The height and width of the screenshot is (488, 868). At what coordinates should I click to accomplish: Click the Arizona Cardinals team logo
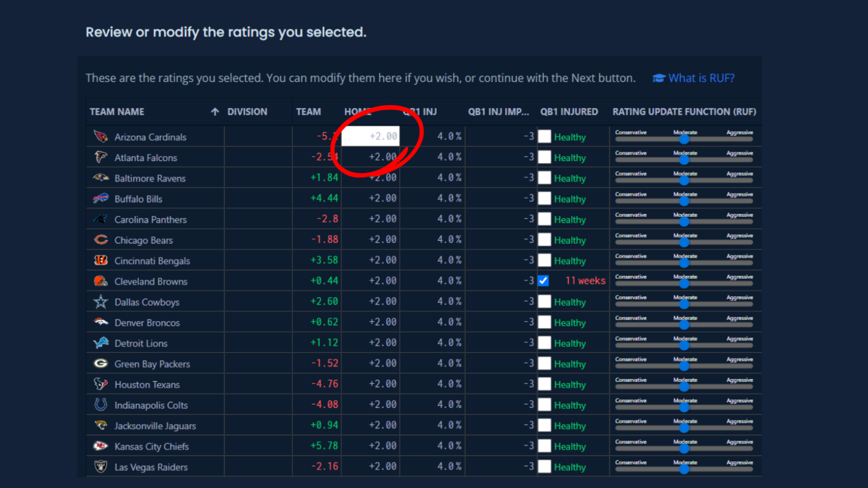pos(101,137)
